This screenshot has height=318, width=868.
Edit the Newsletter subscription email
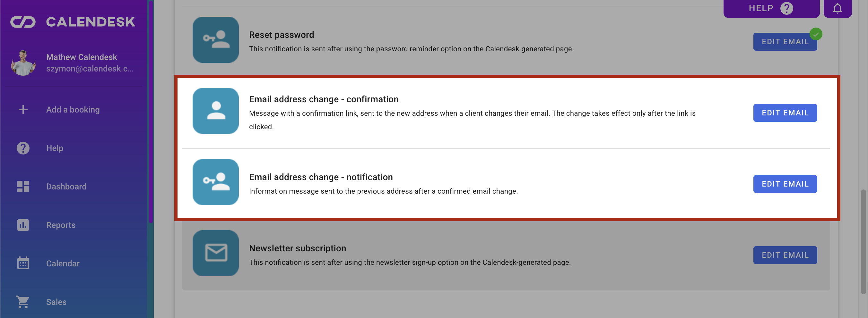click(x=785, y=255)
